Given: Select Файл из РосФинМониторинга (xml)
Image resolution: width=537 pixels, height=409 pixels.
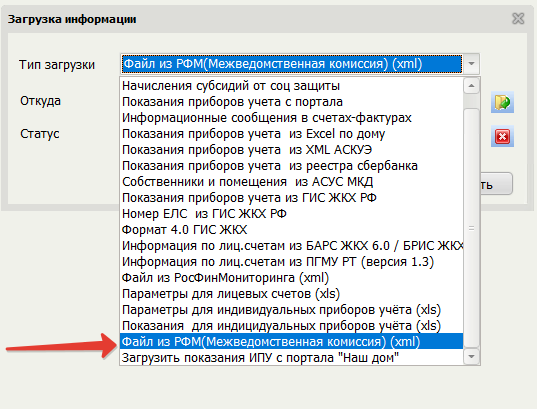Looking at the screenshot, I should click(291, 278).
